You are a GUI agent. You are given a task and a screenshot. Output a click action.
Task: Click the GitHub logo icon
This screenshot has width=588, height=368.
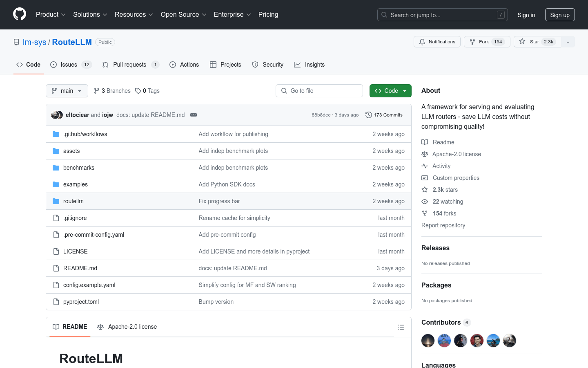click(20, 14)
